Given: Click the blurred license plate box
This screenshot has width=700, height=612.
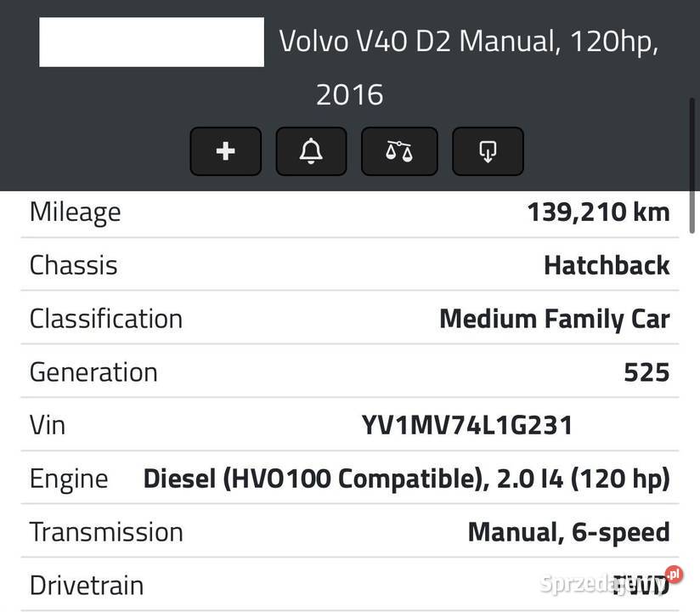Looking at the screenshot, I should (x=151, y=42).
